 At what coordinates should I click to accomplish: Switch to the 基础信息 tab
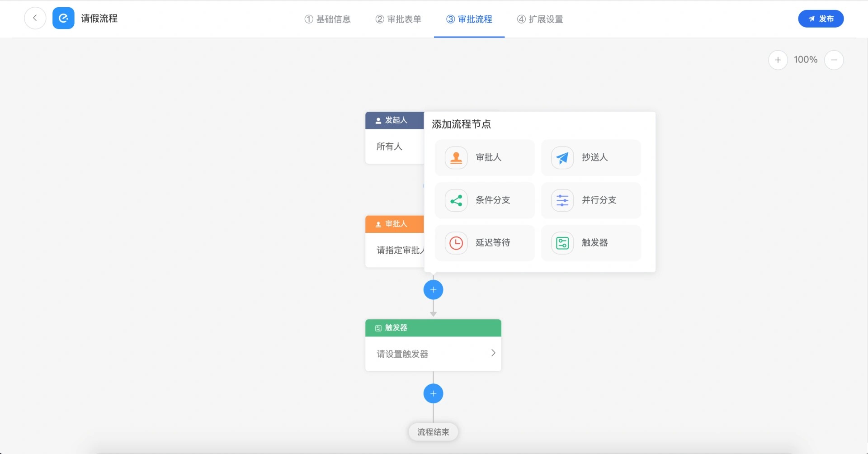pos(328,19)
